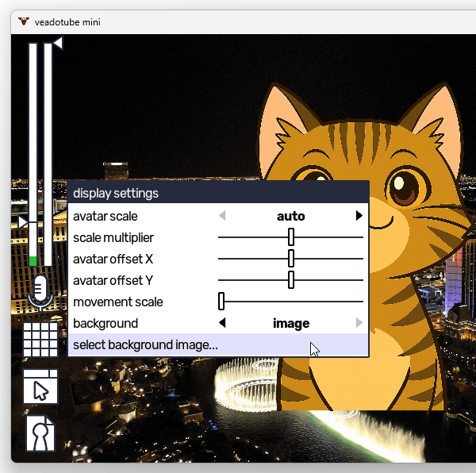Image resolution: width=476 pixels, height=473 pixels.
Task: Choose select background image...
Action: tap(218, 345)
